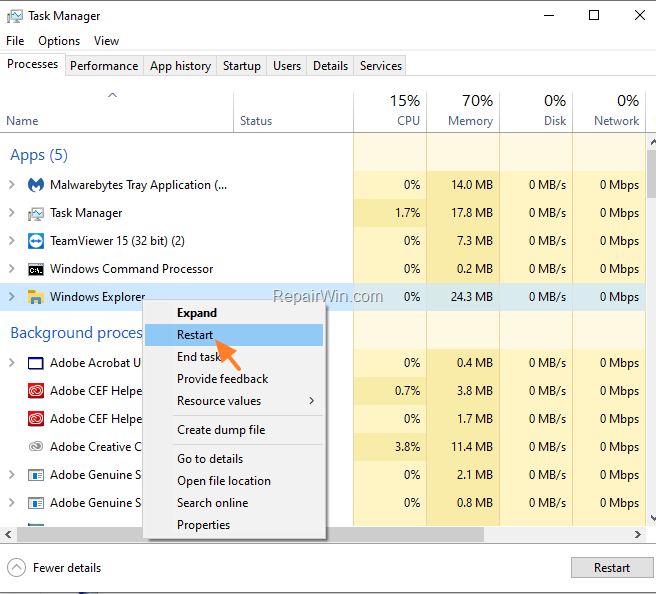This screenshot has width=656, height=594.
Task: Expand the Adobe Acrobat background process
Action: 12,363
